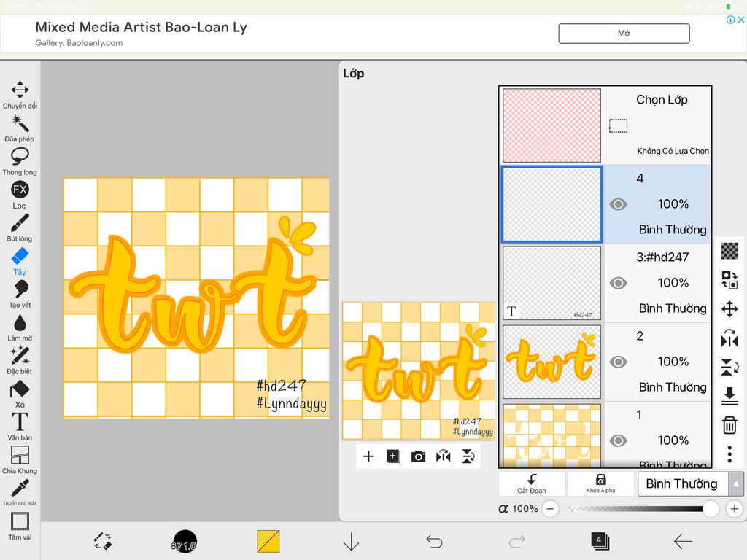Toggle visibility of layer 3:#hd247

[x=618, y=284]
